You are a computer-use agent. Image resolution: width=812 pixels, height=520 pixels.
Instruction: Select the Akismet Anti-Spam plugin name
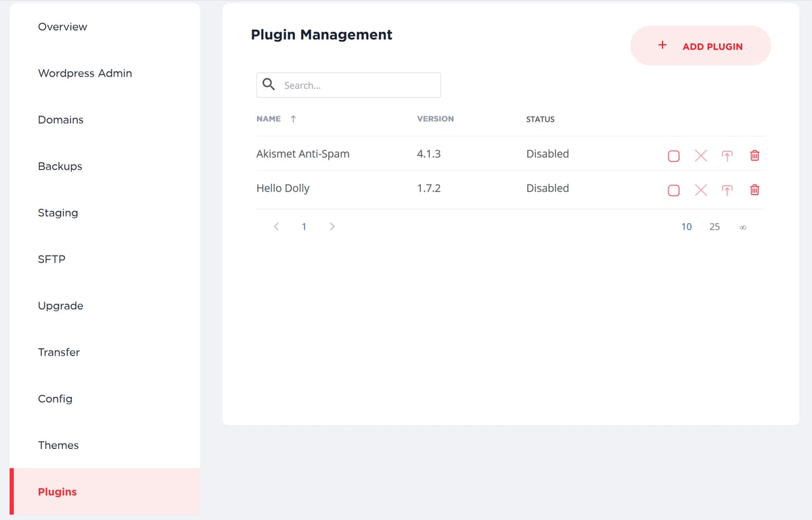click(303, 153)
